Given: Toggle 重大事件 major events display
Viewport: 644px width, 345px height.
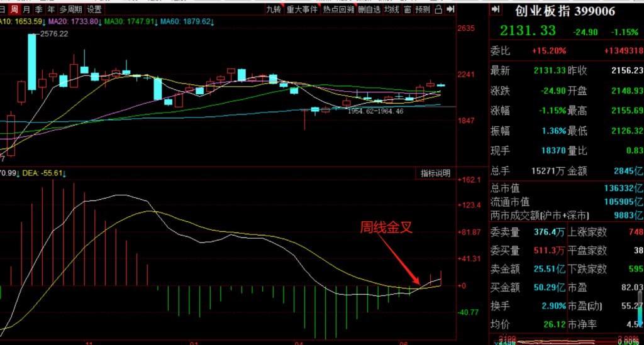Looking at the screenshot, I should pyautogui.click(x=302, y=9).
